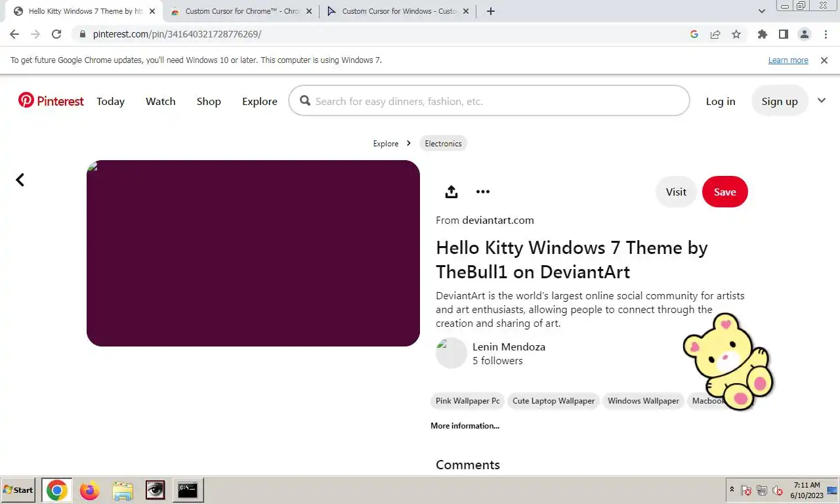Select the Electronics breadcrumb chip
The height and width of the screenshot is (504, 840).
point(443,143)
